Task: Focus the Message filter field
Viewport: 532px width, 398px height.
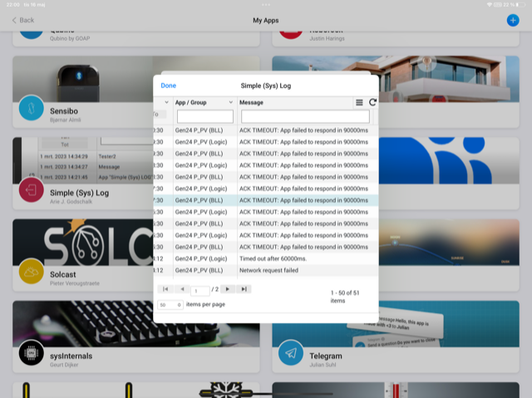Action: pos(305,116)
